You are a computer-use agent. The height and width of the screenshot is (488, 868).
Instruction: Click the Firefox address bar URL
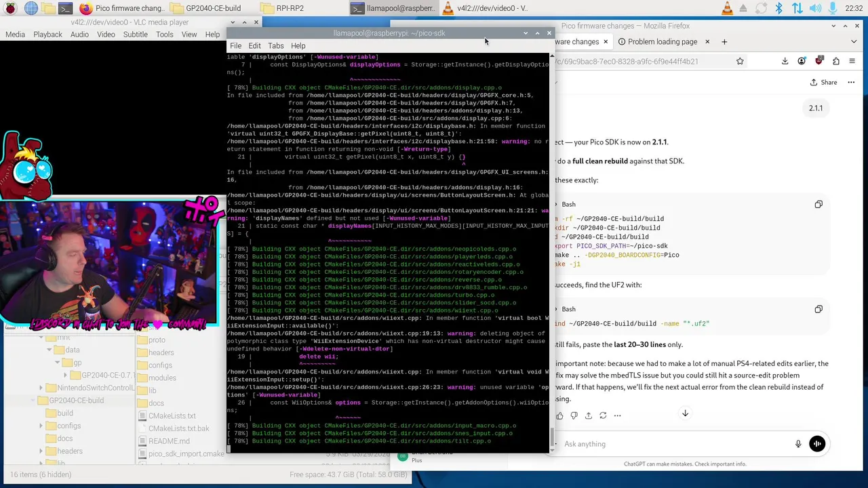627,61
